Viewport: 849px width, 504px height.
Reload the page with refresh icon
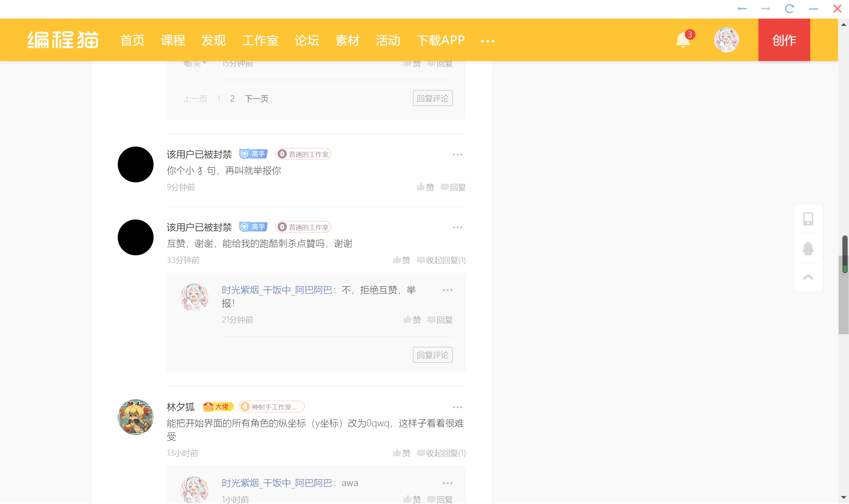pyautogui.click(x=789, y=9)
